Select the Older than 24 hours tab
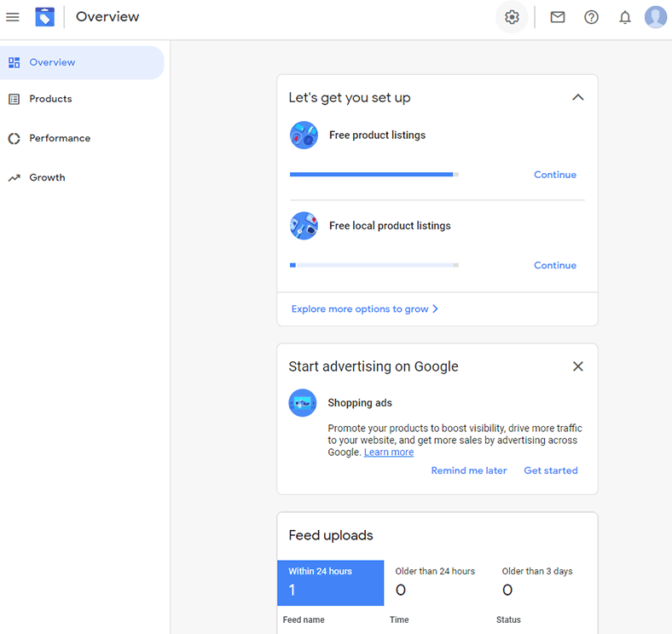Viewport: 672px width, 634px height. 437,583
